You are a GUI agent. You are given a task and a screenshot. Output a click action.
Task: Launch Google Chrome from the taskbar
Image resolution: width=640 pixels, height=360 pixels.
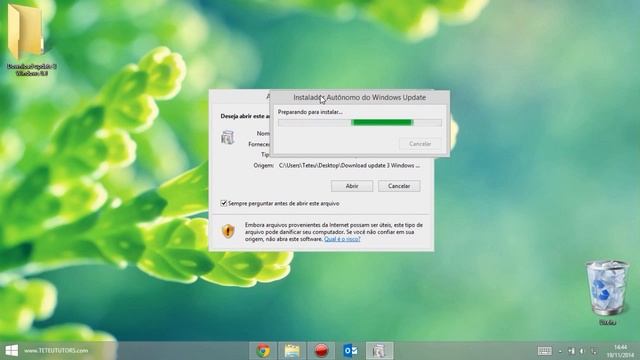click(x=263, y=350)
